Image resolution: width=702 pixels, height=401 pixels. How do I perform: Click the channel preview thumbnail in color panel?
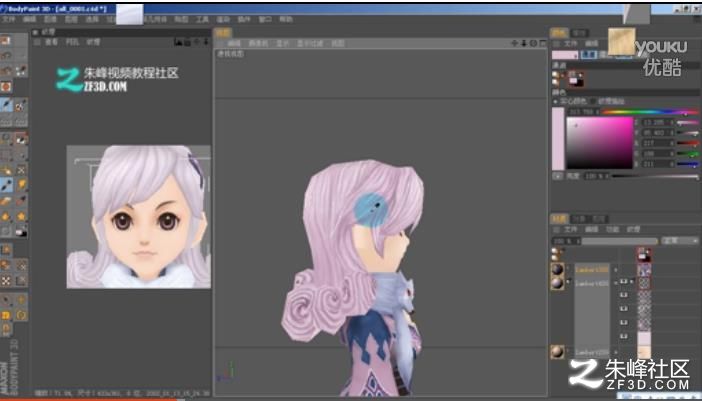(575, 80)
